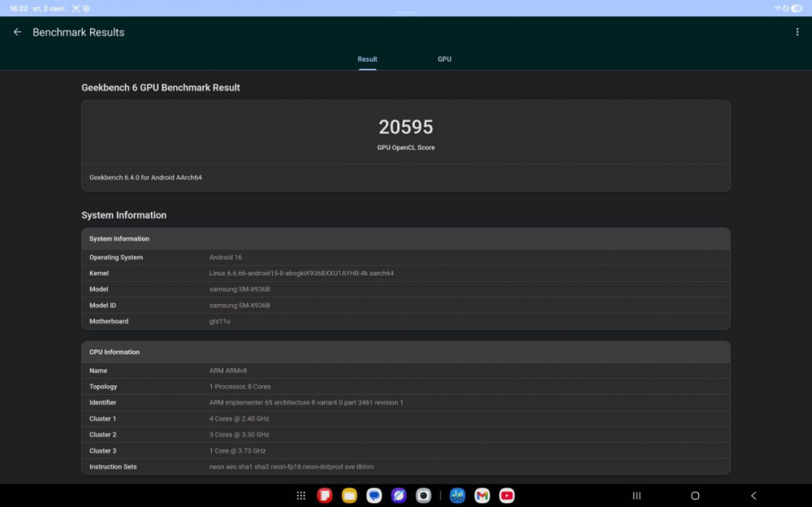Image resolution: width=812 pixels, height=507 pixels.
Task: Tap the Motherboard gts11u row
Action: 405,322
